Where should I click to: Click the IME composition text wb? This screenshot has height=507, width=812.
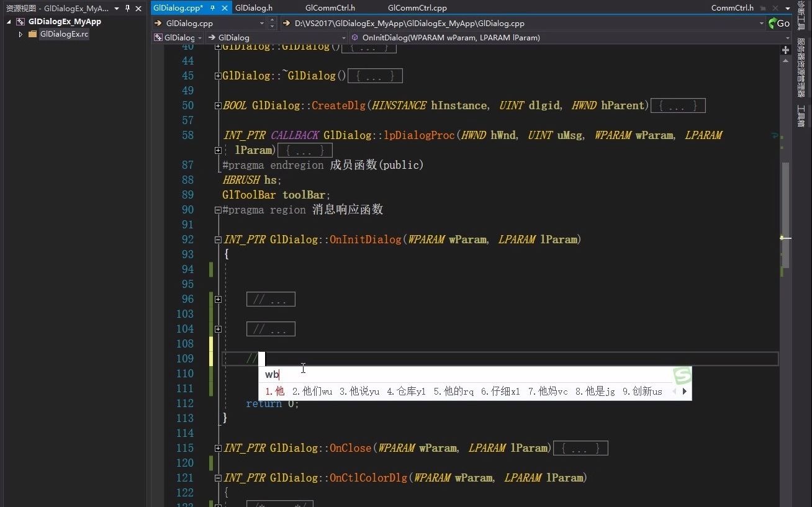tap(272, 374)
